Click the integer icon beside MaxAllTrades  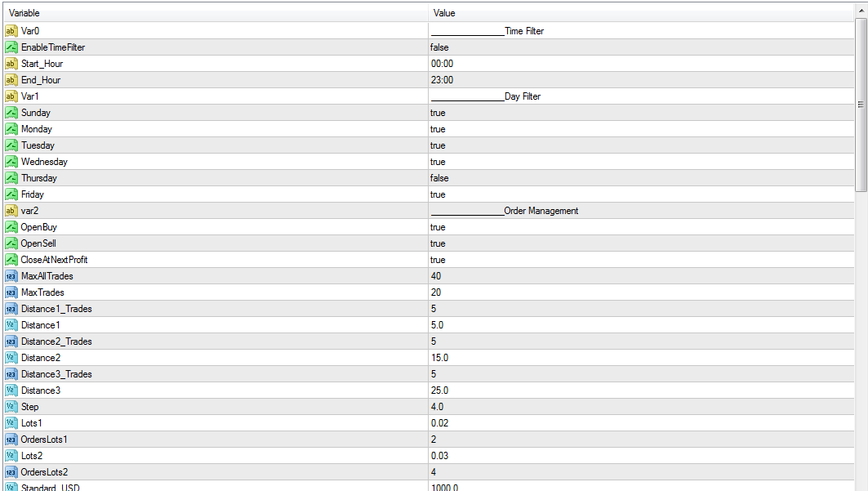coord(11,275)
